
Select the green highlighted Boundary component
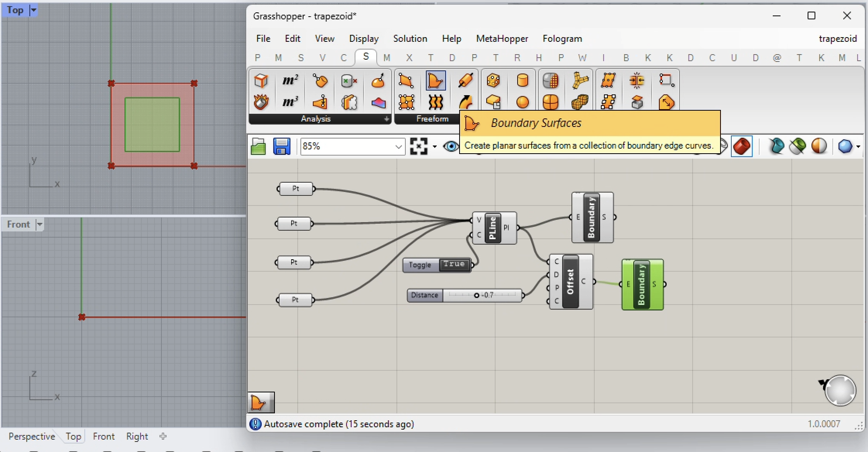coord(642,284)
